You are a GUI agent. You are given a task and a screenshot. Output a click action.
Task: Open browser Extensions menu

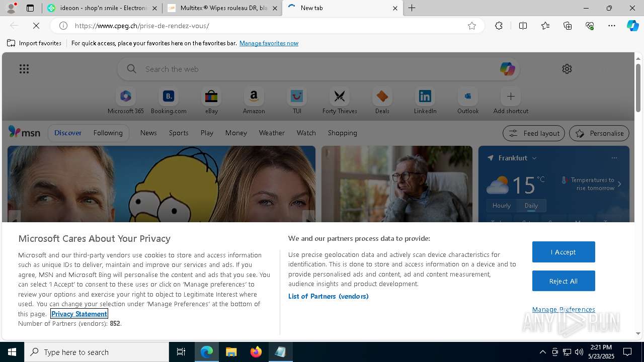point(499,26)
